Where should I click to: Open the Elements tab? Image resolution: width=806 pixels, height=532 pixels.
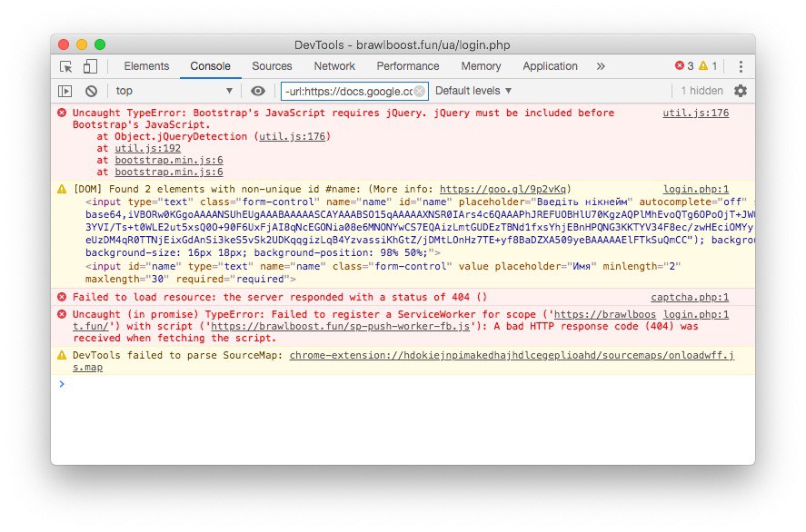[146, 66]
